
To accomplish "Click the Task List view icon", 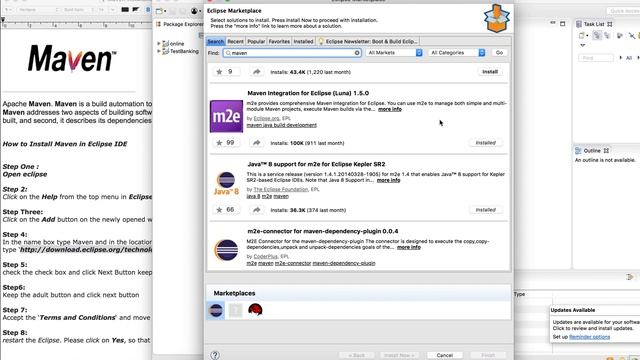I will click(579, 24).
